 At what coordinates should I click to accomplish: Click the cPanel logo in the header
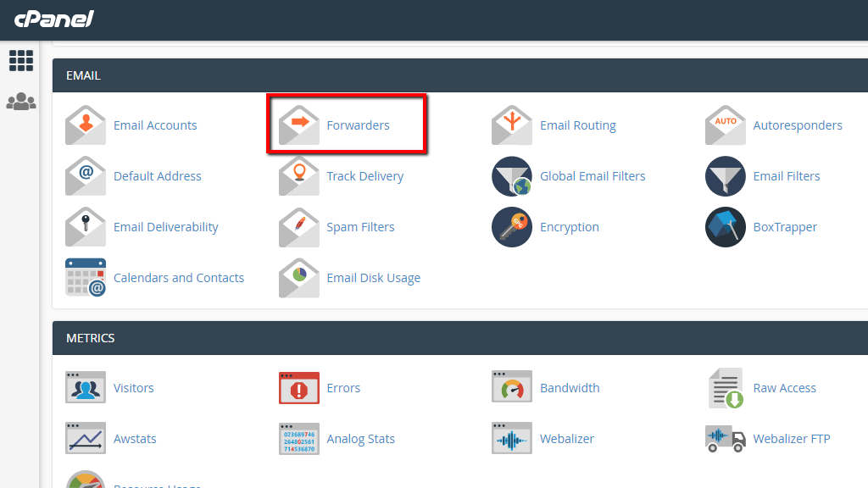click(53, 19)
